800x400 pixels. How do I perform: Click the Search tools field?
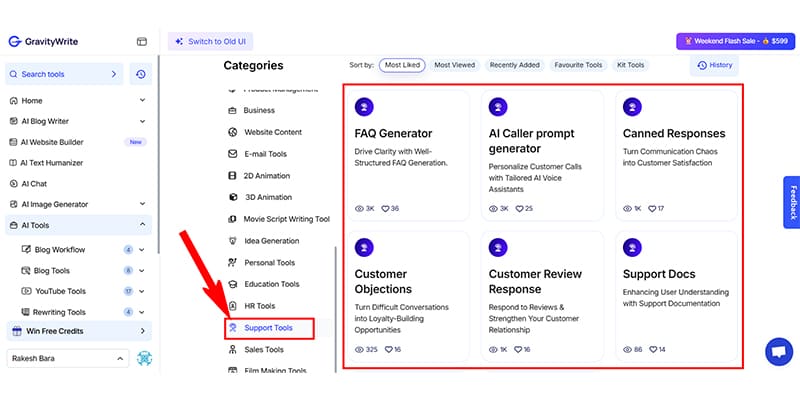tap(64, 74)
